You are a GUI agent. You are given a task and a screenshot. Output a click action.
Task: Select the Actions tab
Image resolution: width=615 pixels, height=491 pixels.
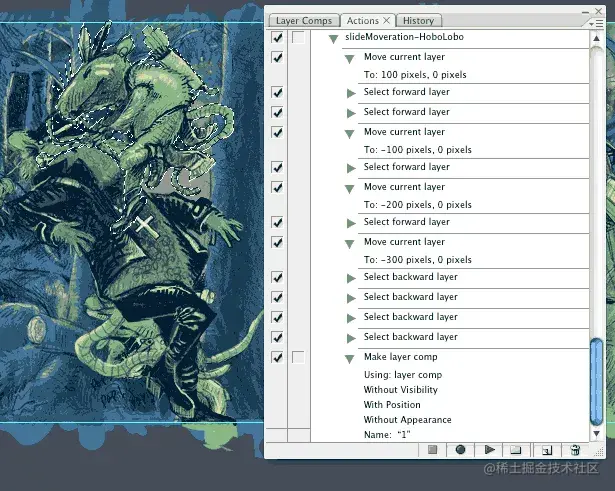(363, 21)
